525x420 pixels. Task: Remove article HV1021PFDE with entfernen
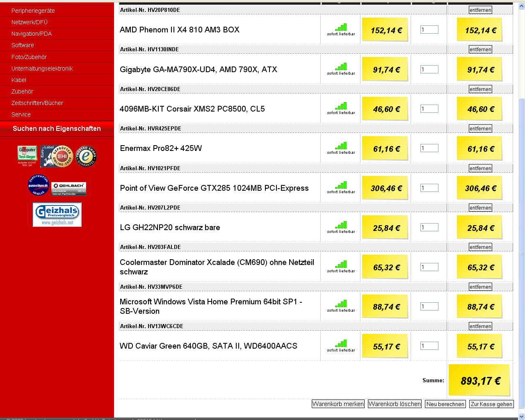pos(480,168)
